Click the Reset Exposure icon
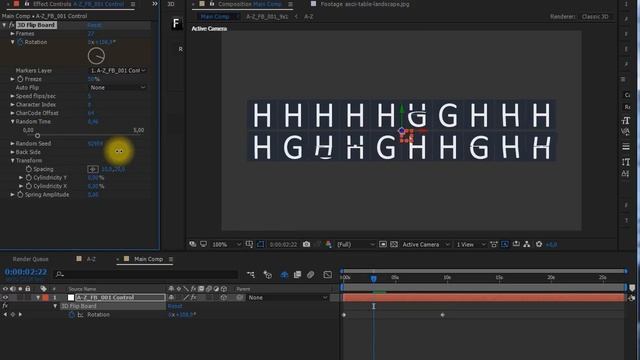Screen dimensions: 640x360 (x=539, y=244)
